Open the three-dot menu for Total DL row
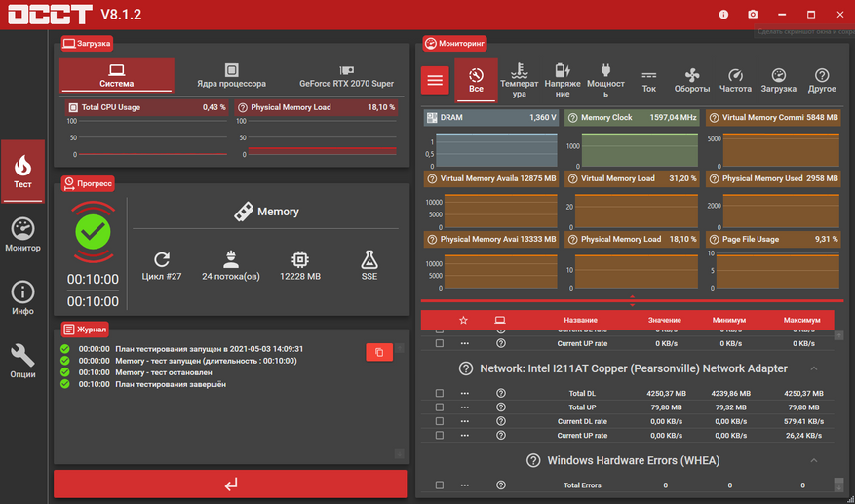This screenshot has height=504, width=855. (x=465, y=394)
